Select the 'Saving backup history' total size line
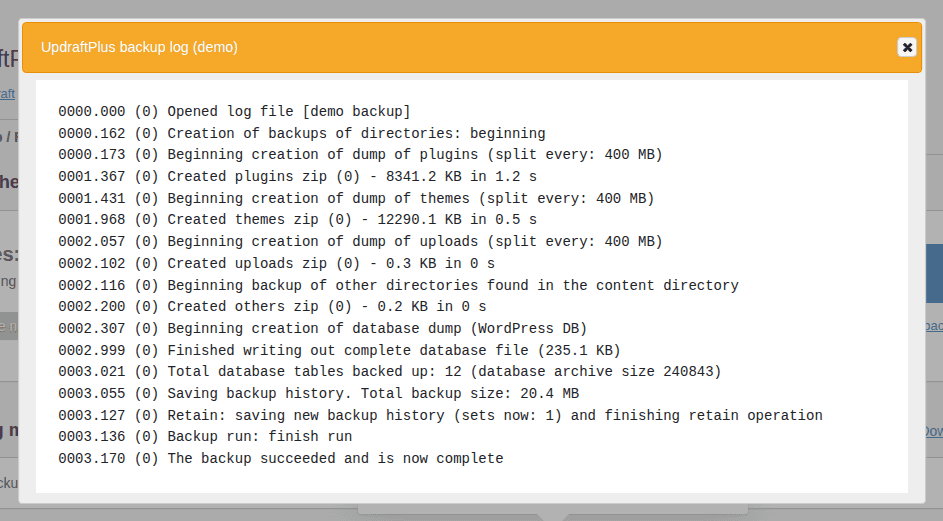This screenshot has width=943, height=521. point(318,393)
